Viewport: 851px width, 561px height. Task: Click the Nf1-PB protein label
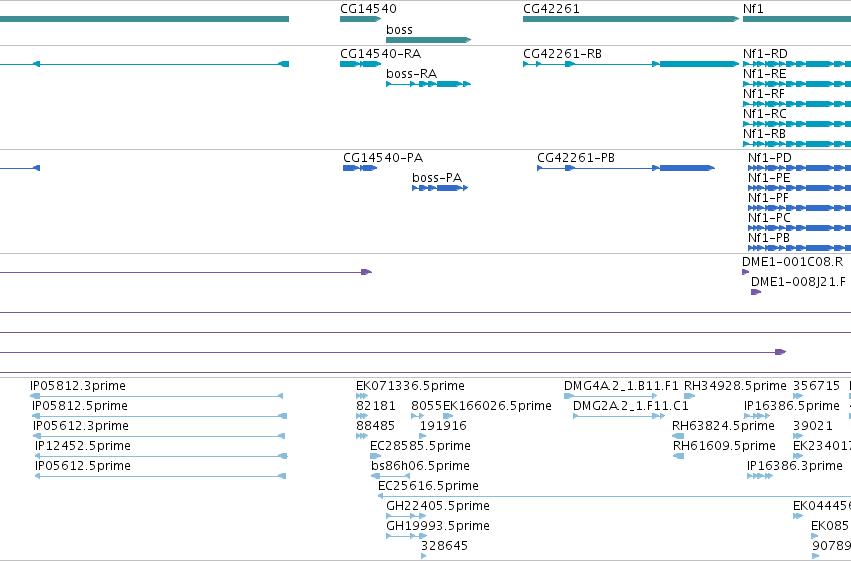point(769,238)
